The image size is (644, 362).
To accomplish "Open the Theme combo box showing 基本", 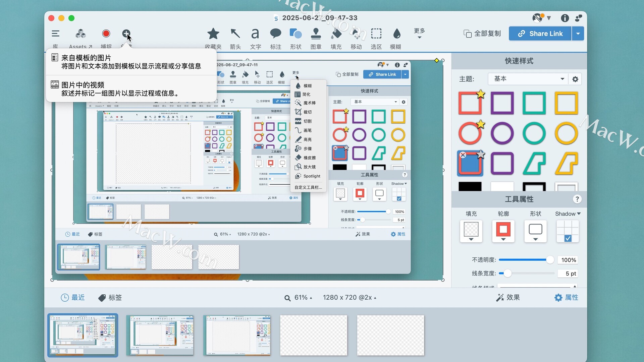I will (x=528, y=79).
